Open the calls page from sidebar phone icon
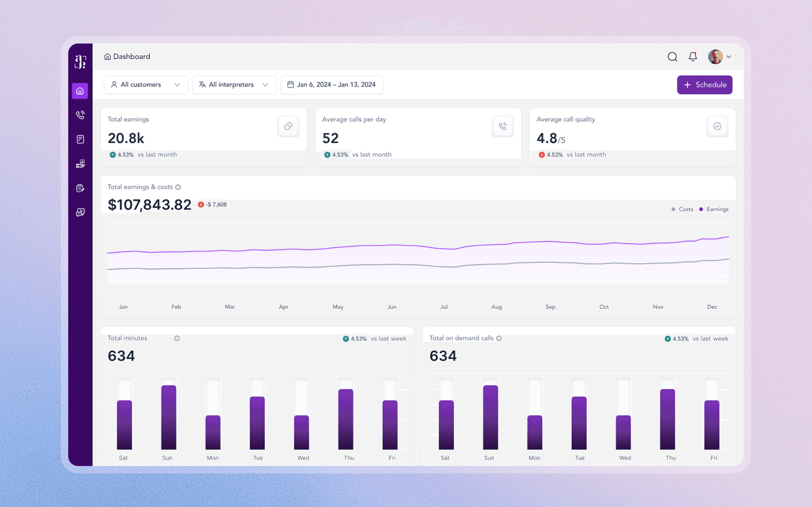This screenshot has height=507, width=812. 80,115
